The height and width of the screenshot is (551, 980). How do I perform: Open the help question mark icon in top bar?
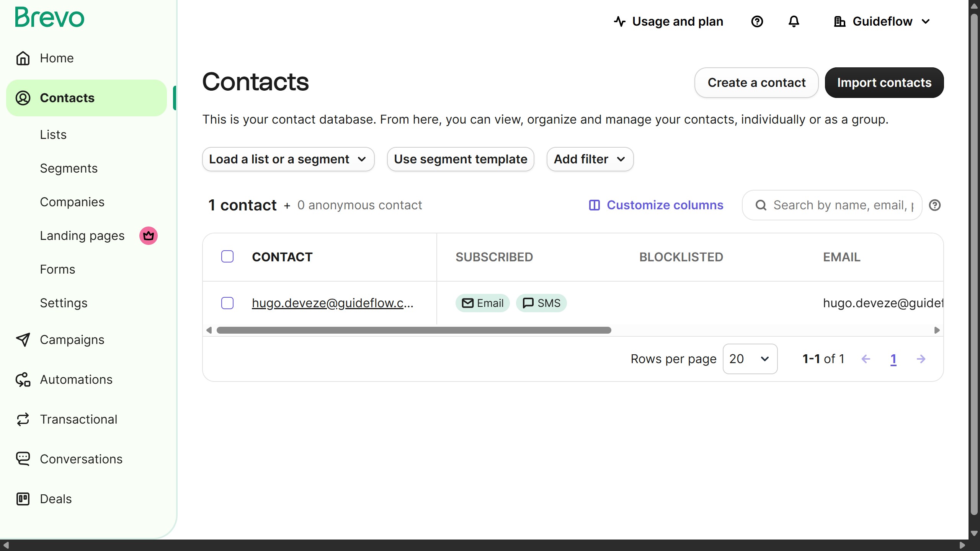coord(757,21)
